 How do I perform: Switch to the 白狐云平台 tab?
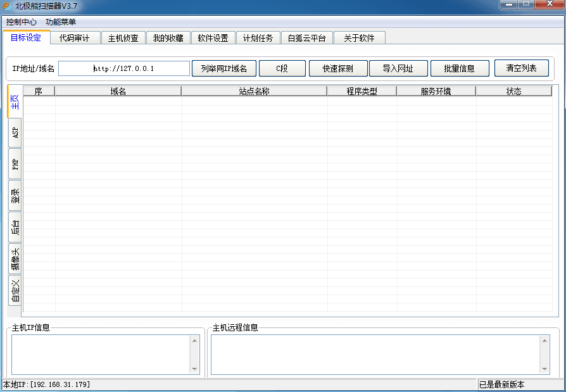tap(307, 38)
